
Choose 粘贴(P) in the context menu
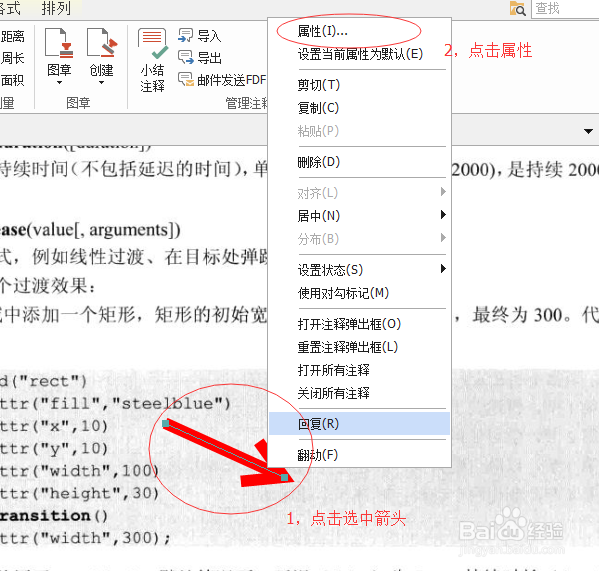click(x=359, y=131)
